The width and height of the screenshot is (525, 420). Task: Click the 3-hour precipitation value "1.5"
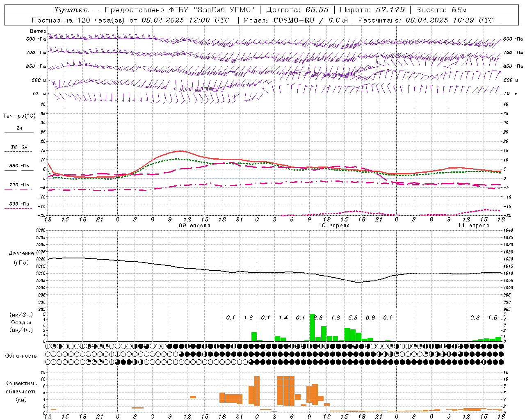[x=493, y=318]
